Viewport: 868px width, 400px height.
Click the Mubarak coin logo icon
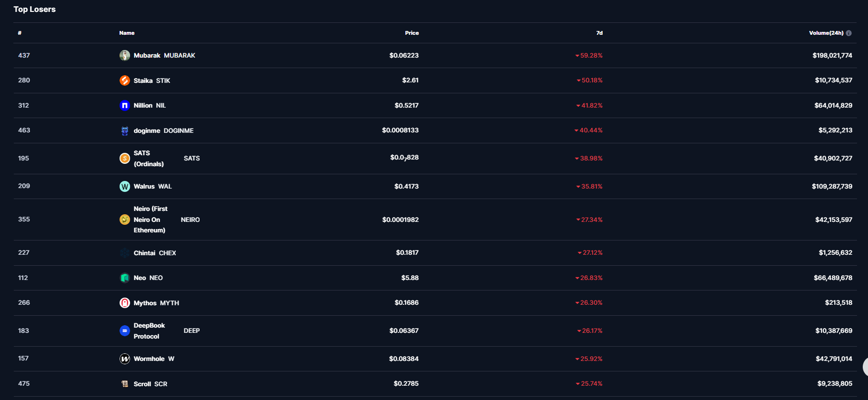[x=125, y=56]
